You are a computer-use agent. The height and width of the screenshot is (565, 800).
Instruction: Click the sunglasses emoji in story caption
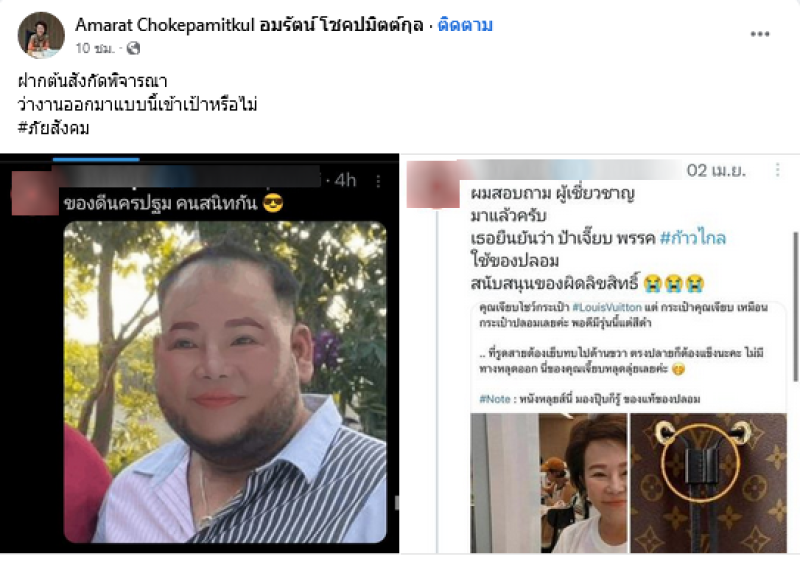273,204
